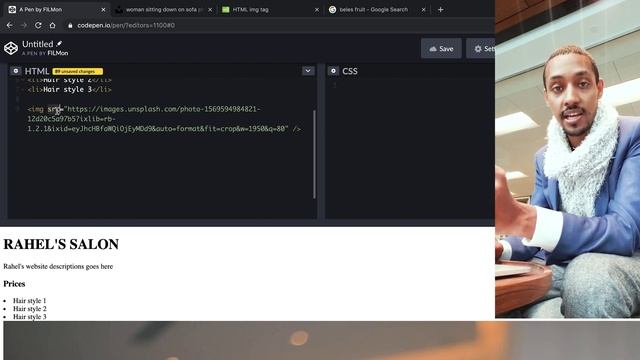
Task: Click the 'Untitled' pen title
Action: click(38, 44)
